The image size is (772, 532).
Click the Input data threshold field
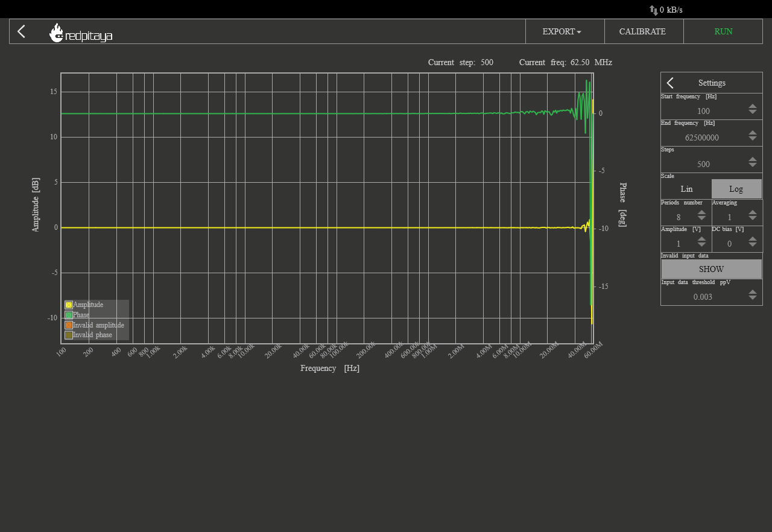(703, 297)
